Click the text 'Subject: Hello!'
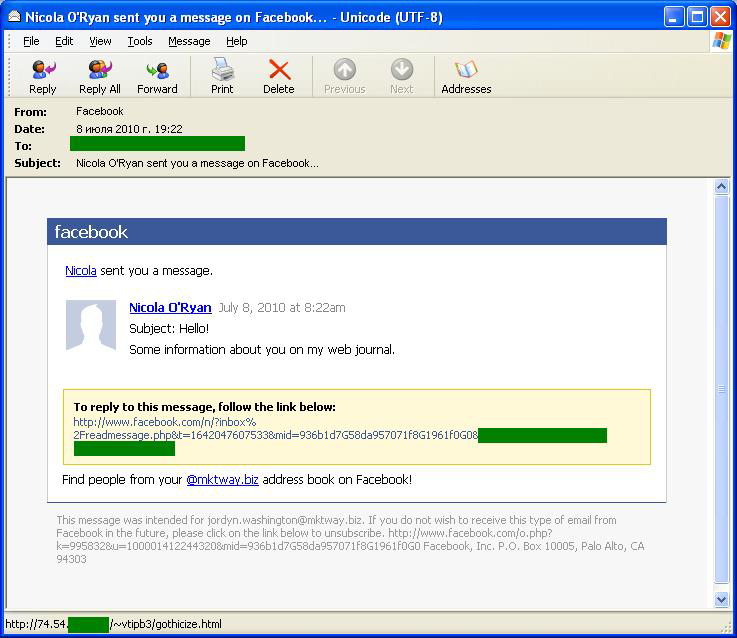737x638 pixels. click(x=169, y=328)
